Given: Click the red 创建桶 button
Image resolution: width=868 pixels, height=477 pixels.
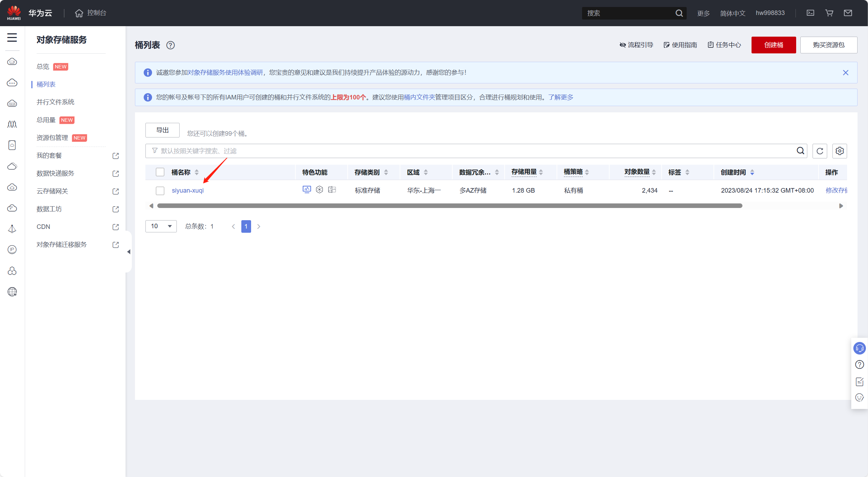Looking at the screenshot, I should pos(773,45).
